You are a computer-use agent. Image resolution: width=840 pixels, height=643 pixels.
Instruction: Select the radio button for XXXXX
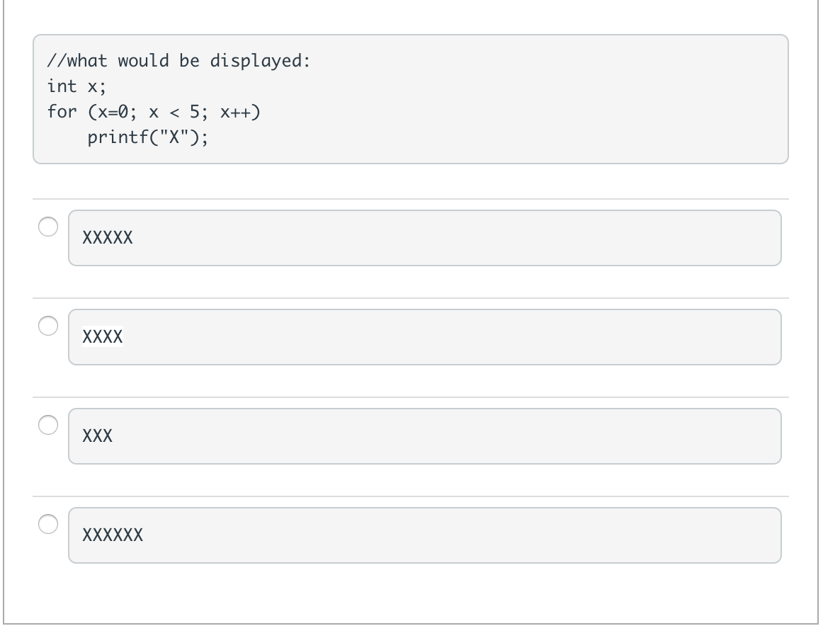(48, 227)
